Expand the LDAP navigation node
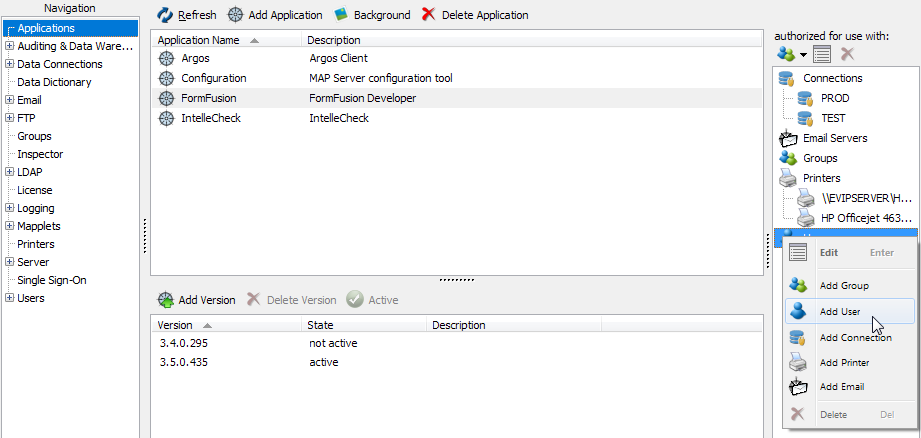921x438 pixels. (9, 172)
